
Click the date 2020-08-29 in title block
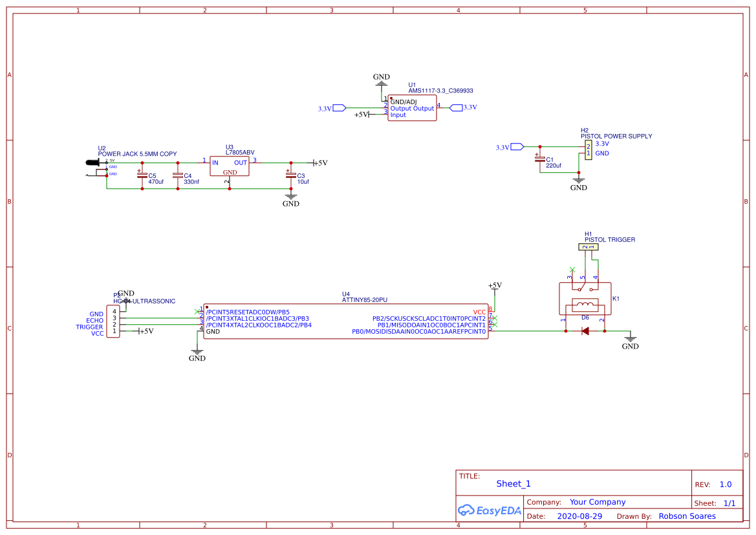578,516
